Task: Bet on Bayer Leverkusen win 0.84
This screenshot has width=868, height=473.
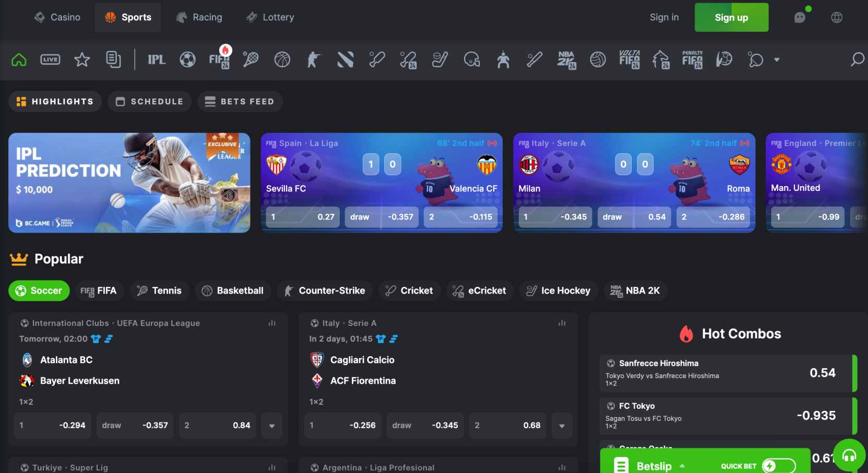Action: click(217, 426)
